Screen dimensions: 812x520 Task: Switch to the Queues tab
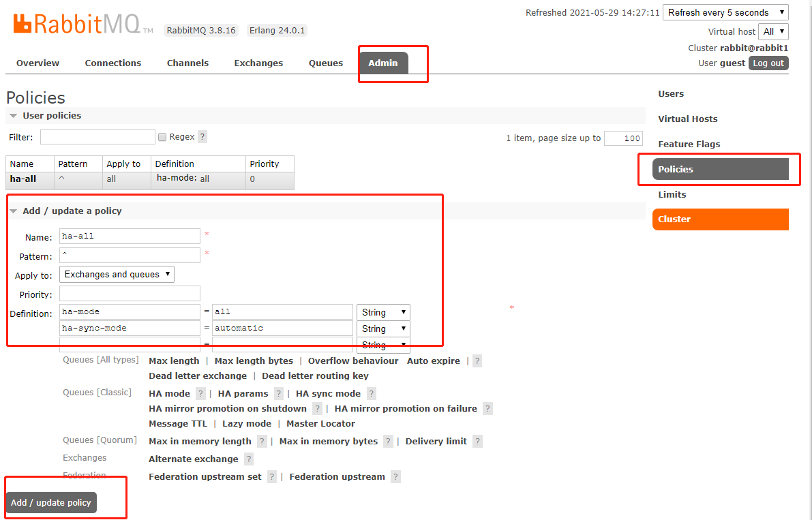325,63
